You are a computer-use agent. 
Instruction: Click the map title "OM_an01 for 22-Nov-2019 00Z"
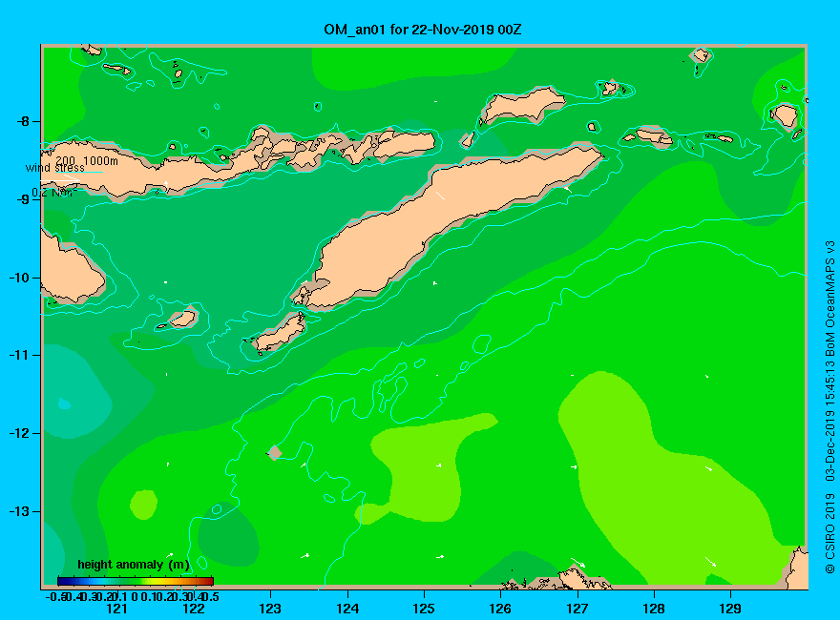[x=422, y=30]
